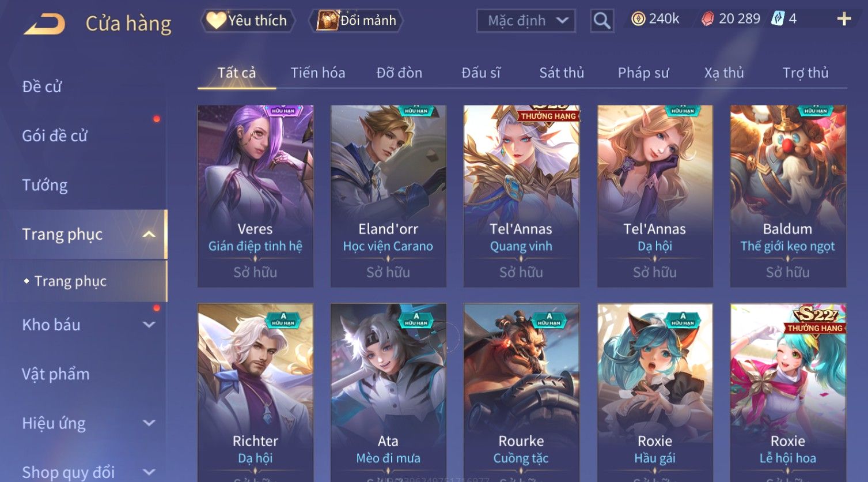The width and height of the screenshot is (868, 482).
Task: Open Đổi mảnh fragment exchange chest
Action: [356, 21]
